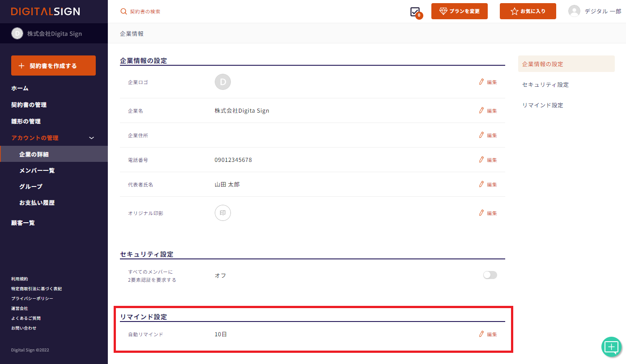626x364 pixels.
Task: Click the edit pencil for 企業名 row
Action: (x=481, y=110)
